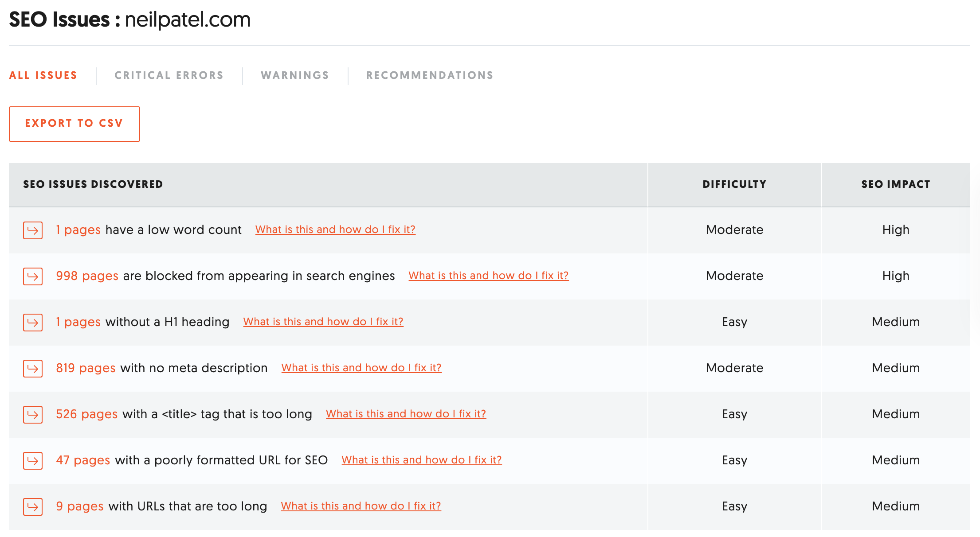Click the '998 pages' count link

(87, 276)
